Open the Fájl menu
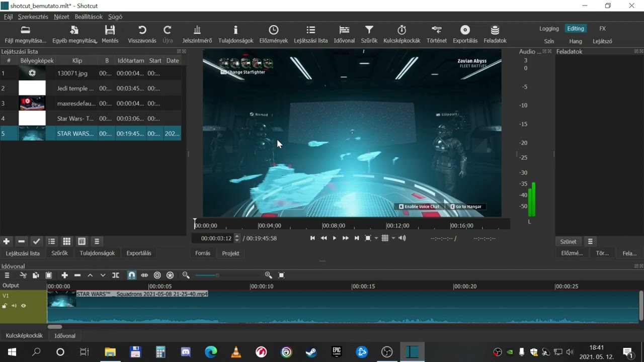Viewport: 644px width, 362px height. tap(8, 17)
